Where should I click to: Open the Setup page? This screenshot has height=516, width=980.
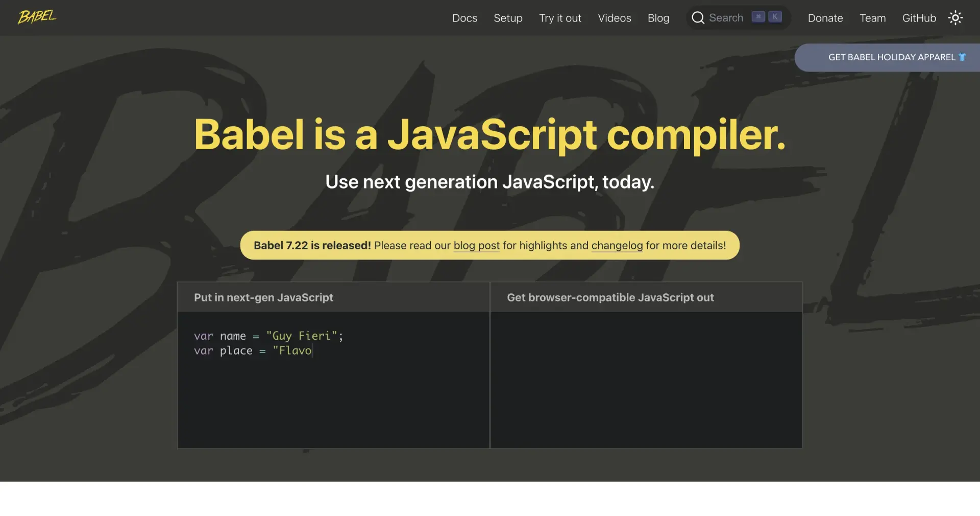pos(508,18)
